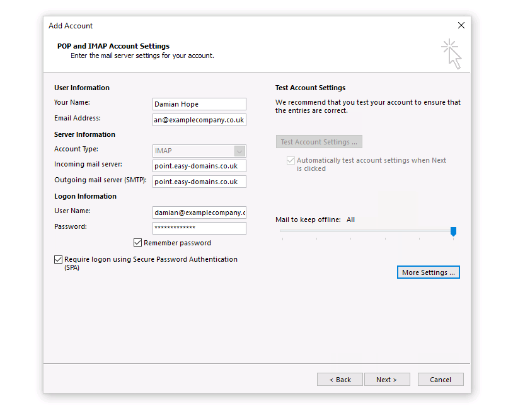Click the User Name input box
Screen dimensions: 513x420
199,213
